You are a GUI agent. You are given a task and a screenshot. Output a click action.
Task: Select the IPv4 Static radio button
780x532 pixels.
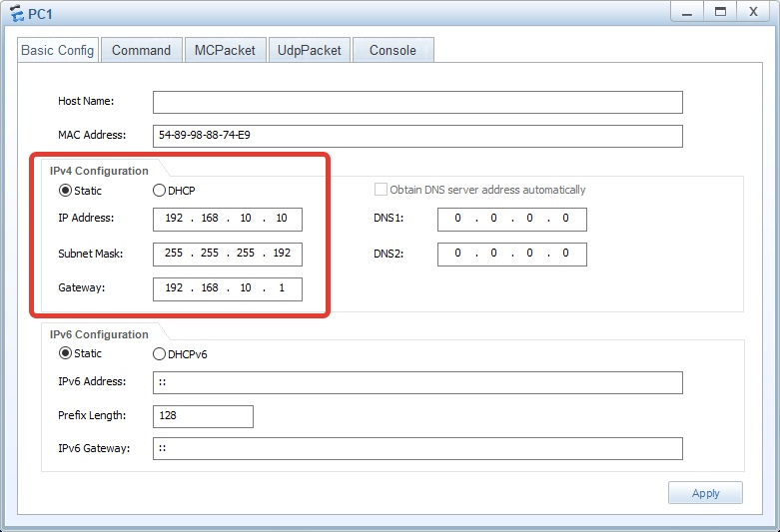point(66,191)
